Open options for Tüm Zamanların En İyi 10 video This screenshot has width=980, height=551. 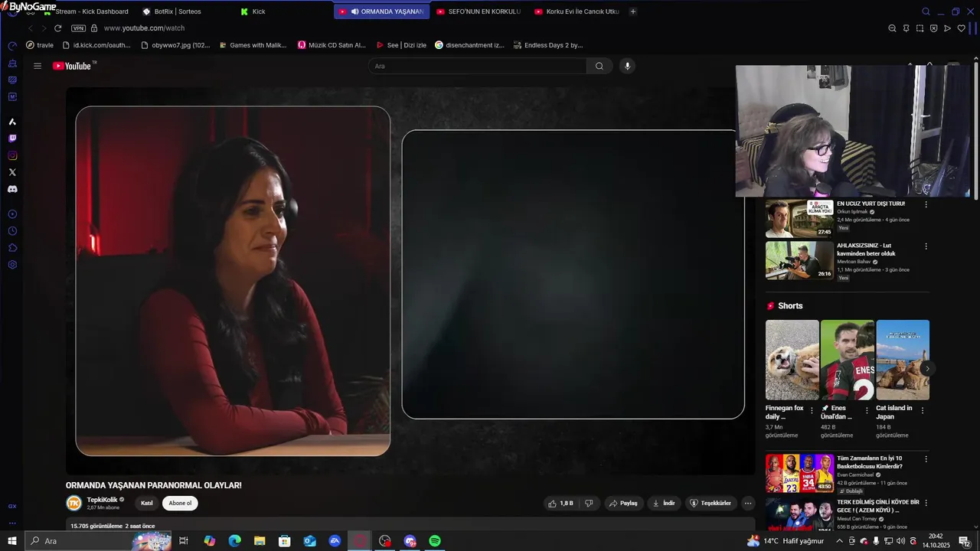pos(926,459)
